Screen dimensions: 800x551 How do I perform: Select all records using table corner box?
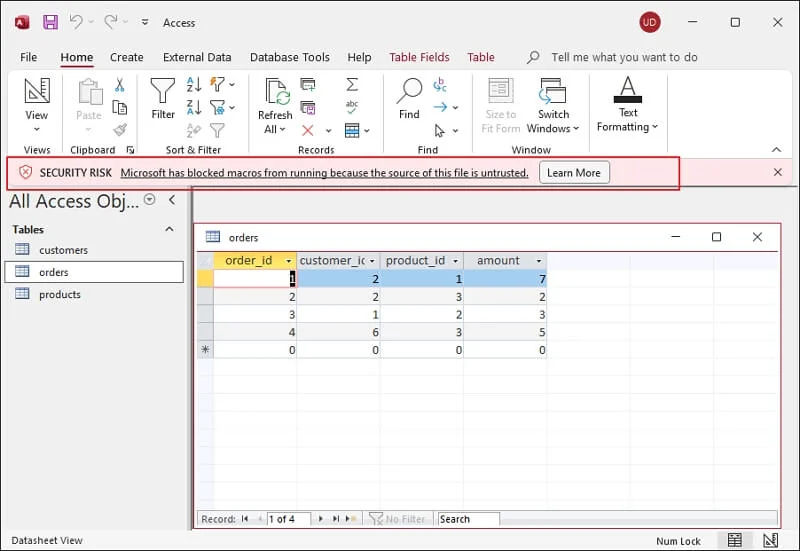(205, 261)
